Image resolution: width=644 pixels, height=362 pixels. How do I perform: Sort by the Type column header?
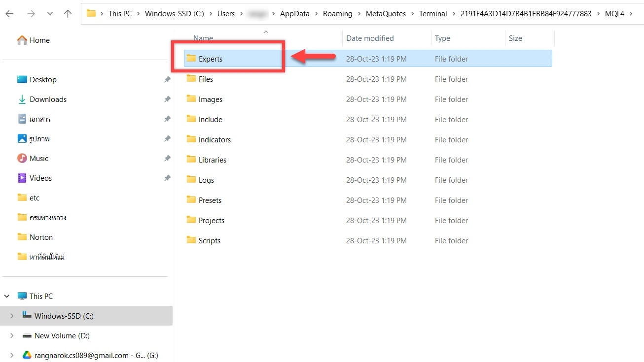point(442,38)
